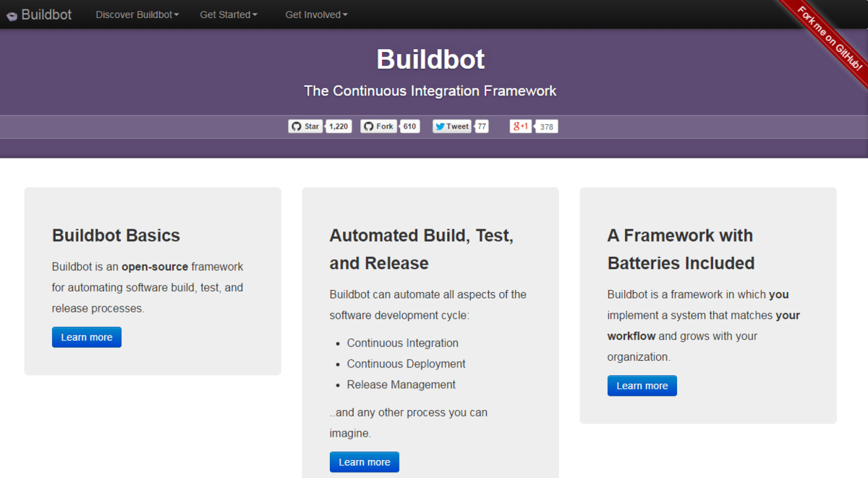This screenshot has width=868, height=478.
Task: Click the A Framework with Batteries Included heading
Action: tap(681, 249)
